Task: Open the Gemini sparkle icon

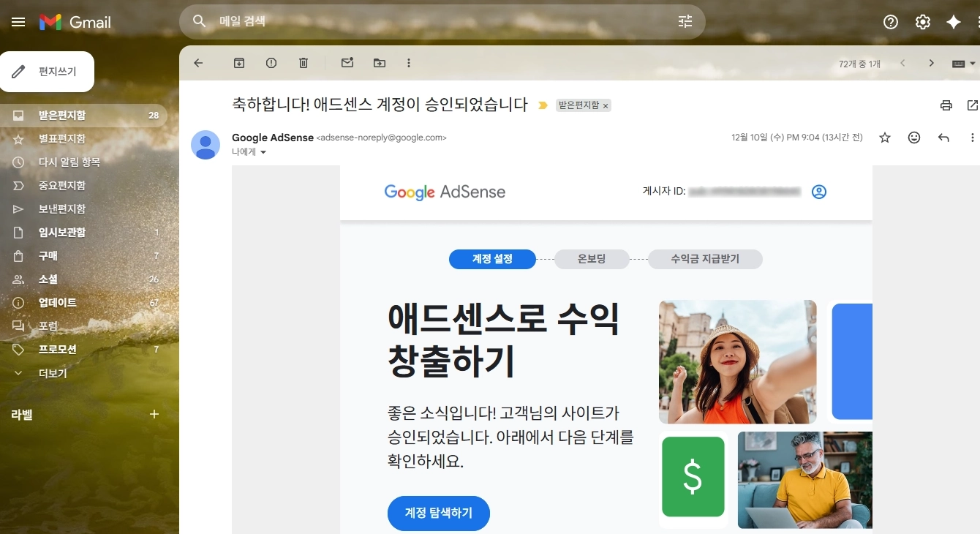Action: [x=954, y=22]
